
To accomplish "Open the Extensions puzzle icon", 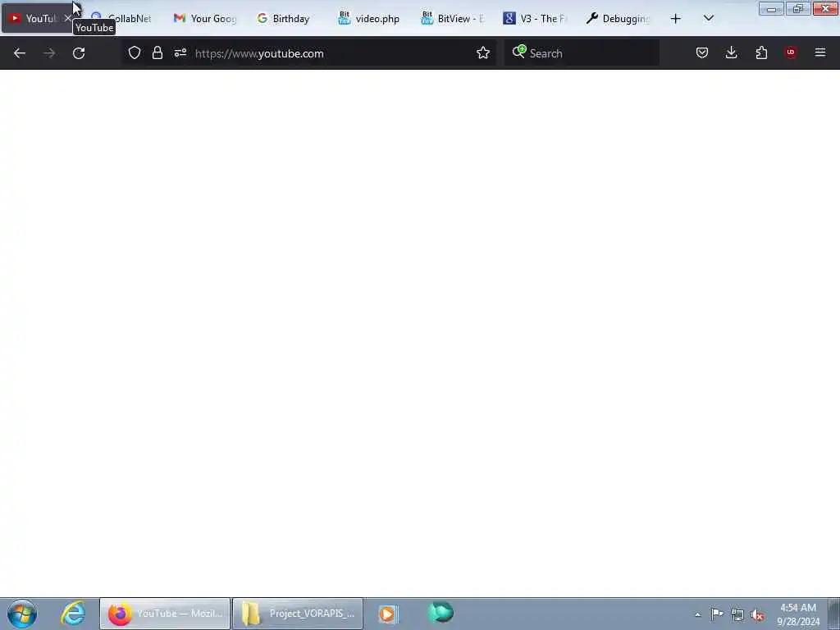I will click(x=761, y=52).
